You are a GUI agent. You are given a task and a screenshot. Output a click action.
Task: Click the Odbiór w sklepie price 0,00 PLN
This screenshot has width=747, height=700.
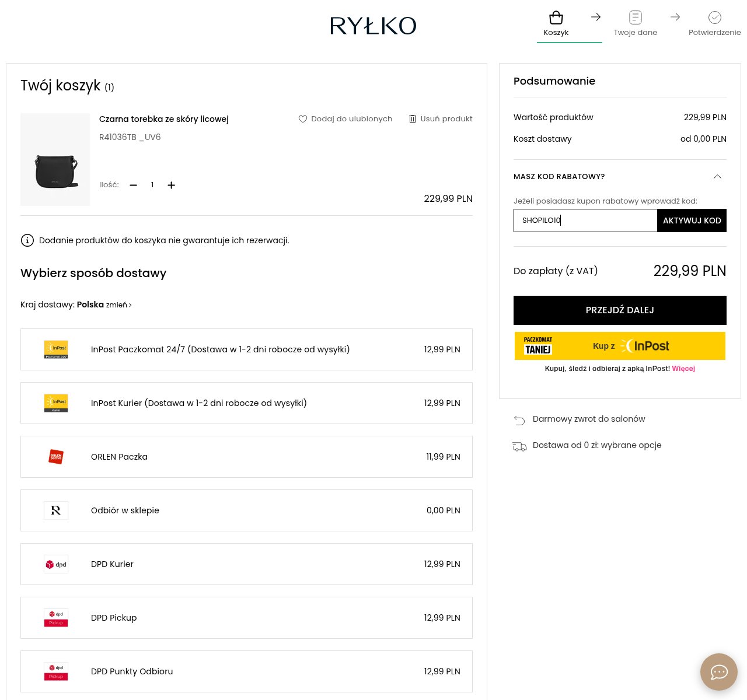[444, 510]
